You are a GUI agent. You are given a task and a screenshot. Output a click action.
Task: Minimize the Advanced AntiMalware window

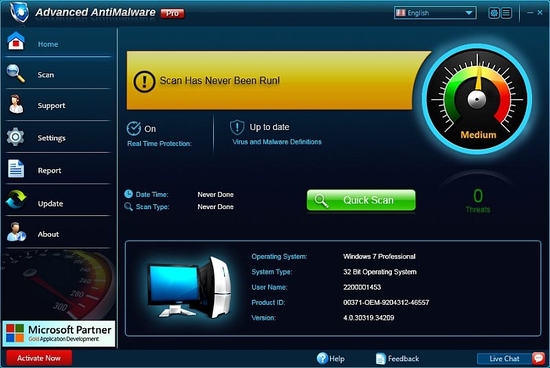pyautogui.click(x=530, y=12)
